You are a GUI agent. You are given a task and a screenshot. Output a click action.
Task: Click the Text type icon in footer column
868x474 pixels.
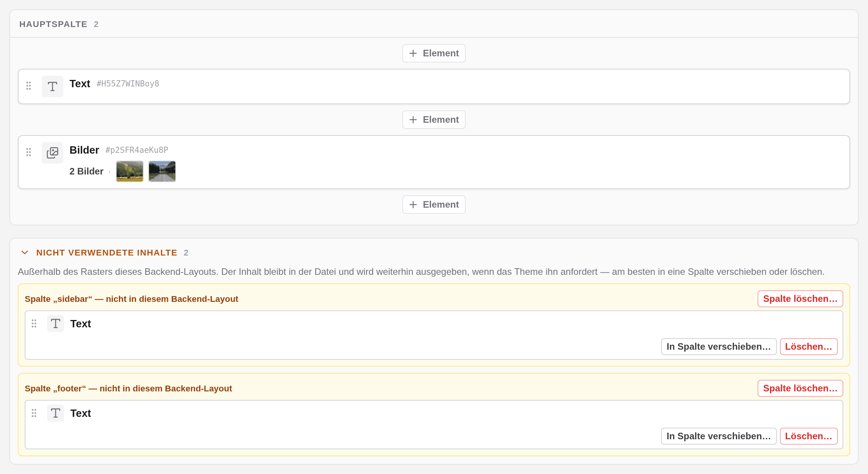[56, 413]
